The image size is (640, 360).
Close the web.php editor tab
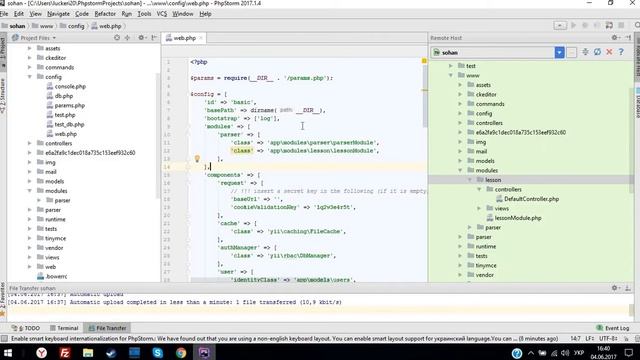[x=200, y=38]
